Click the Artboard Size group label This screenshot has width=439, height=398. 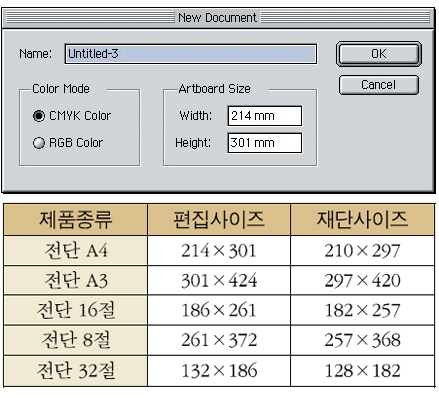pyautogui.click(x=214, y=89)
